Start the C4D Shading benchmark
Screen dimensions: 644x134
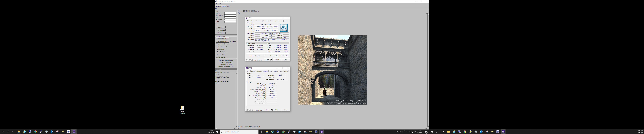[x=221, y=49]
